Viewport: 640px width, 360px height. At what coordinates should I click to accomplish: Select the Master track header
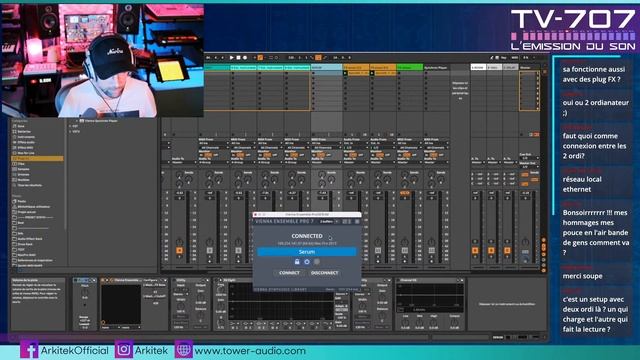(x=529, y=67)
